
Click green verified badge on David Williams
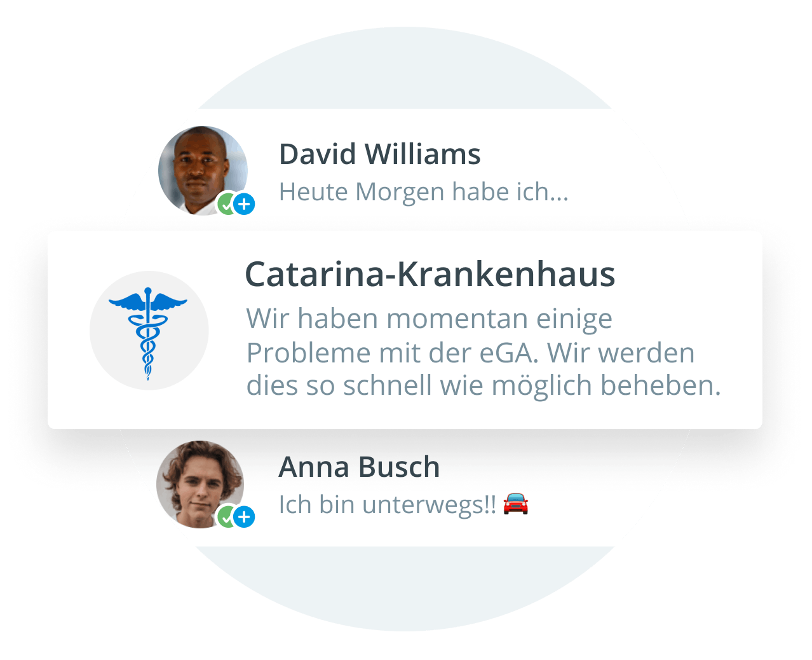click(227, 204)
